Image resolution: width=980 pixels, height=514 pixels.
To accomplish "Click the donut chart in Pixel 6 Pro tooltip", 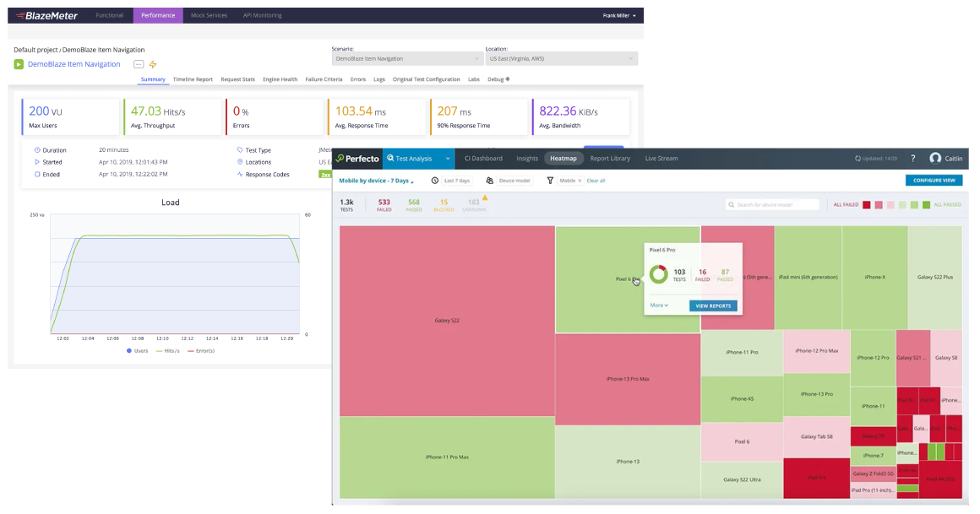I will [658, 274].
